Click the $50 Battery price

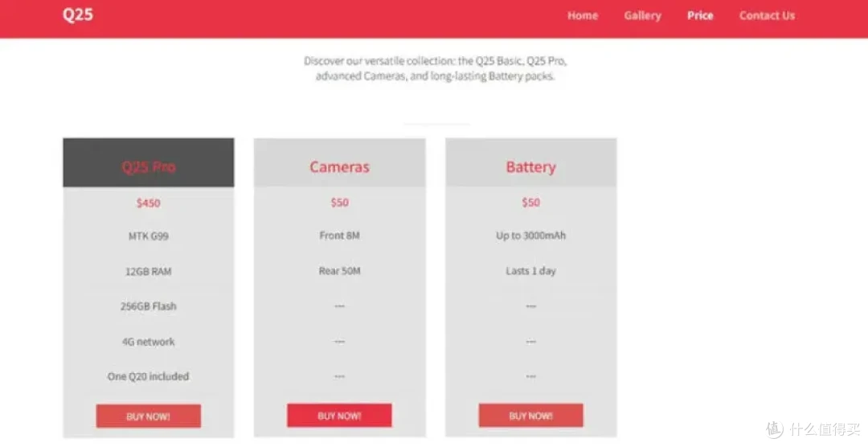[531, 202]
